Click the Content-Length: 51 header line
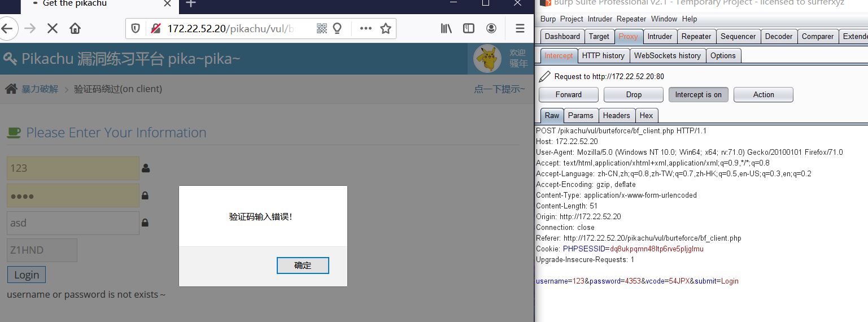The image size is (868, 322). coord(566,206)
